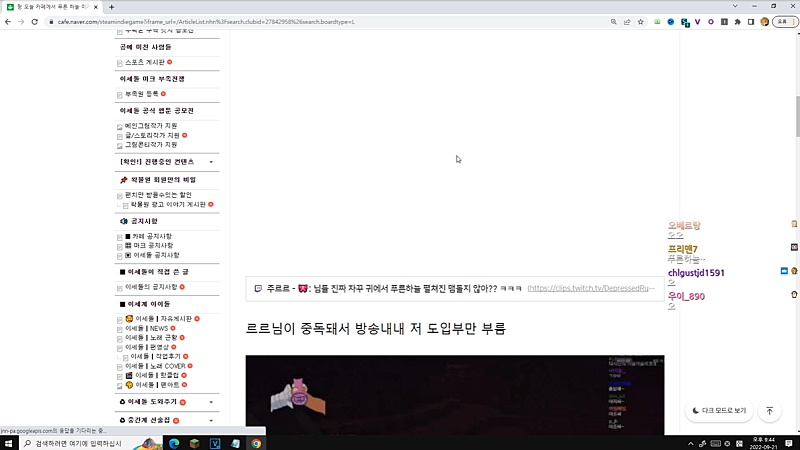Open the 이세돌 노래 COVER board

tap(155, 366)
